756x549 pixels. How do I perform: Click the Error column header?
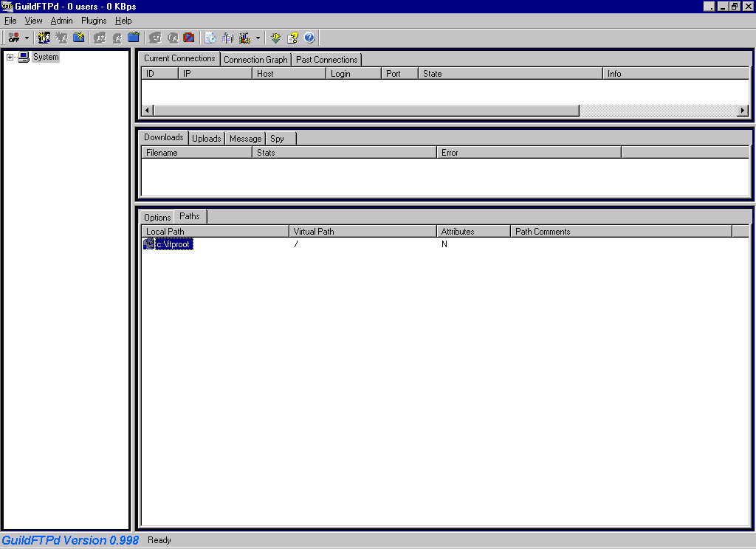[529, 152]
